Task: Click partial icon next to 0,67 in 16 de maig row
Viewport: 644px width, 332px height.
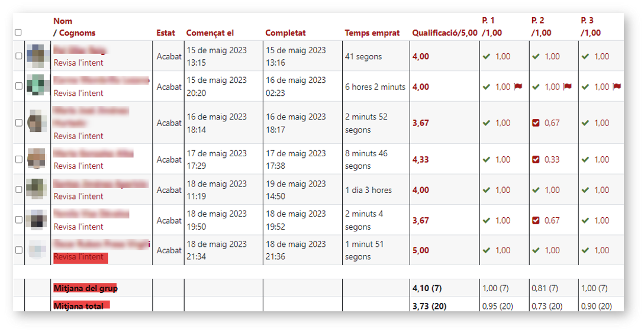Action: coord(536,123)
